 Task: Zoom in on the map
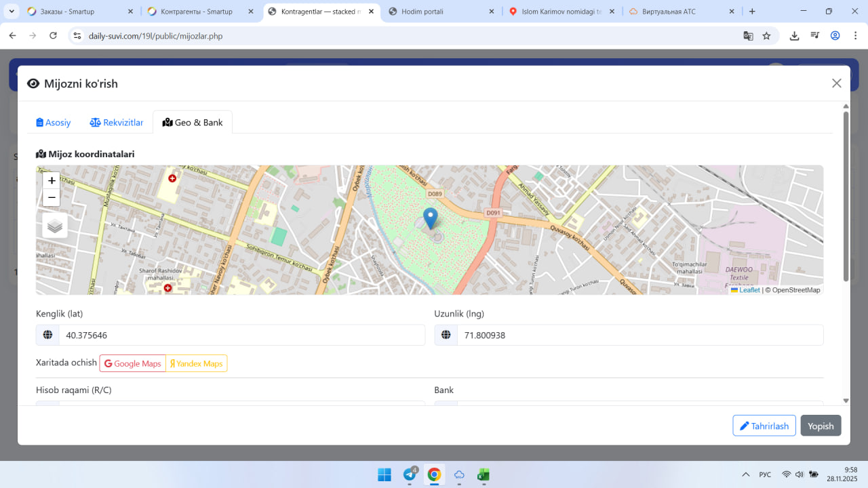coord(52,181)
